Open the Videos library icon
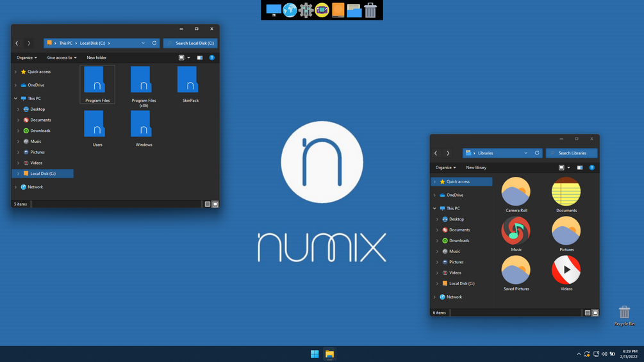644x362 pixels. coord(566,274)
